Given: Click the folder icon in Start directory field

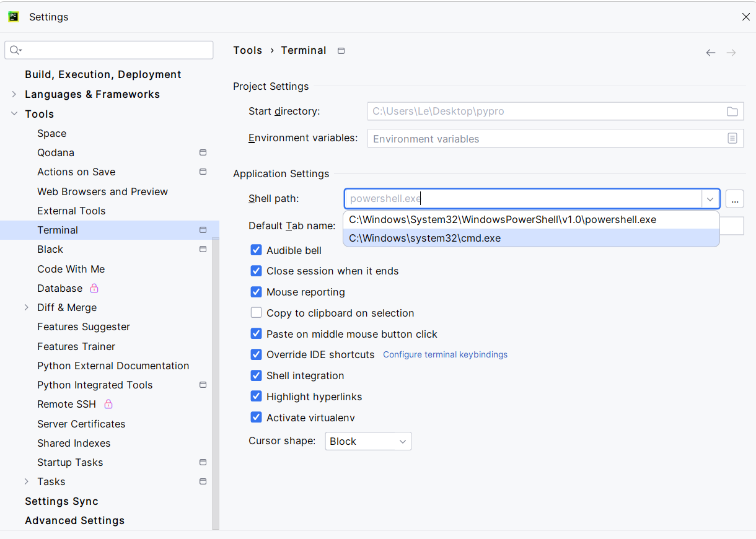Looking at the screenshot, I should [x=732, y=112].
